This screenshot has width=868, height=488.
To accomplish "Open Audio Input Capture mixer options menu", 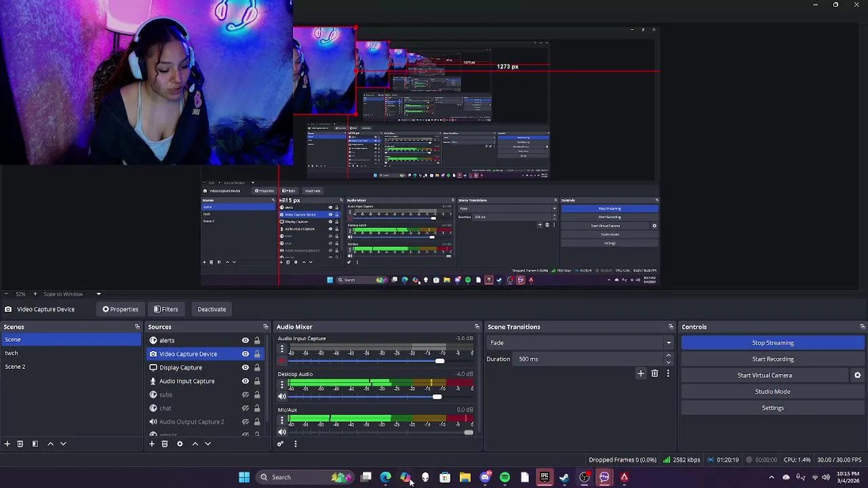I will point(282,350).
